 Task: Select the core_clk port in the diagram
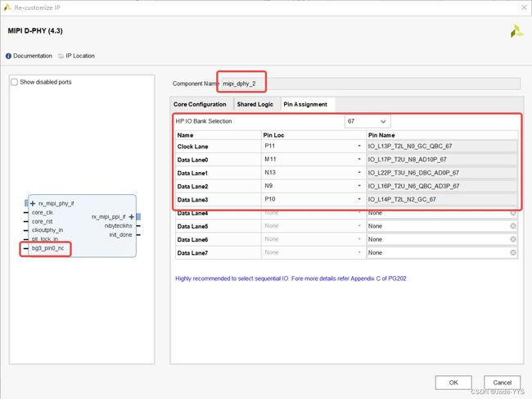coord(43,212)
